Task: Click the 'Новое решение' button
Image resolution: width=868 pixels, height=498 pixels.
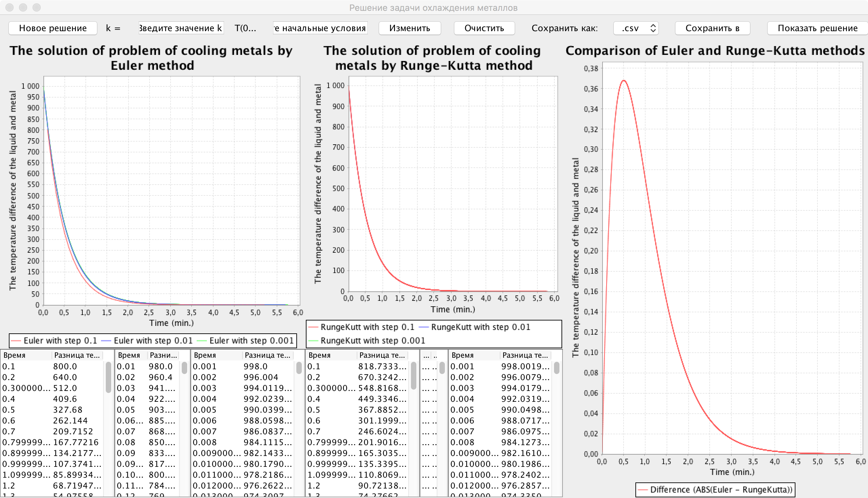Action: click(x=53, y=28)
